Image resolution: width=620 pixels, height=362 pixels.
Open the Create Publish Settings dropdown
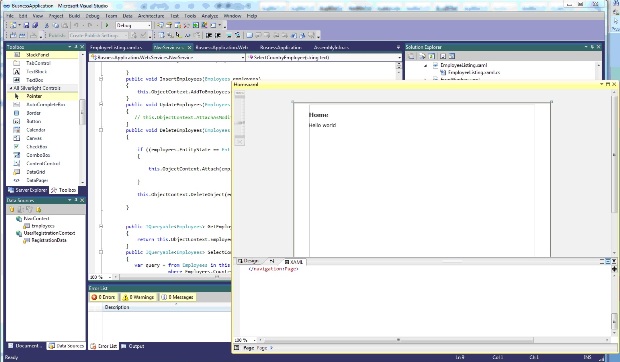[98, 36]
